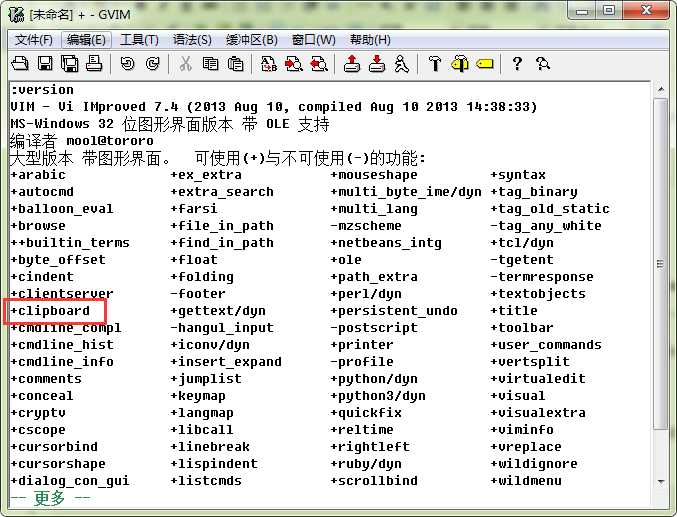Open the 文件(F) menu
This screenshot has height=517, width=677.
(34, 40)
